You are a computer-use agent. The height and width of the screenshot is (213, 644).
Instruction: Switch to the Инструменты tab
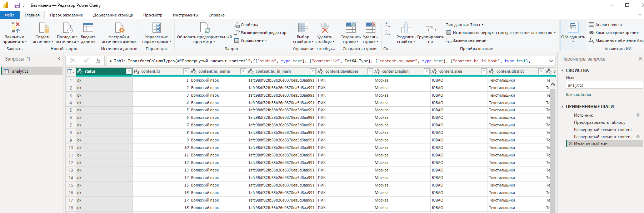click(185, 15)
